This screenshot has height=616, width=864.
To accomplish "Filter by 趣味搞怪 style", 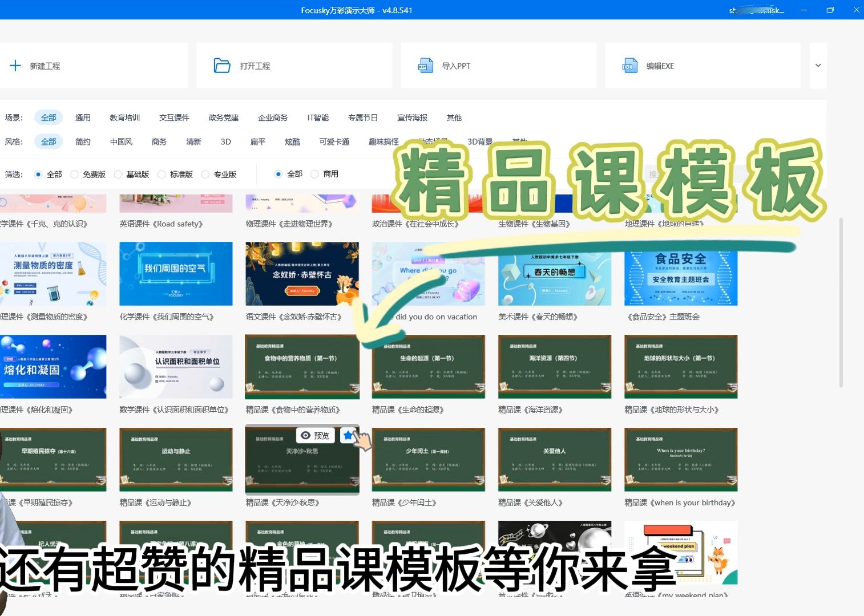I will (x=383, y=141).
